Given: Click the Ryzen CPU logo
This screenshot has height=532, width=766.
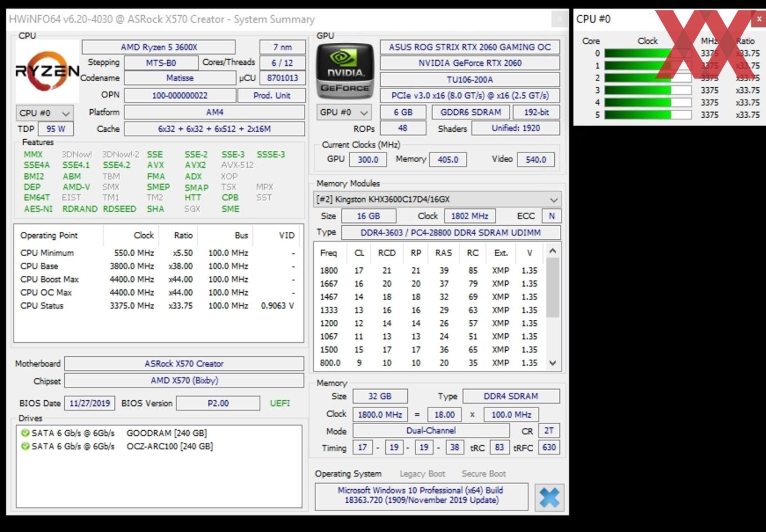Looking at the screenshot, I should click(x=47, y=71).
